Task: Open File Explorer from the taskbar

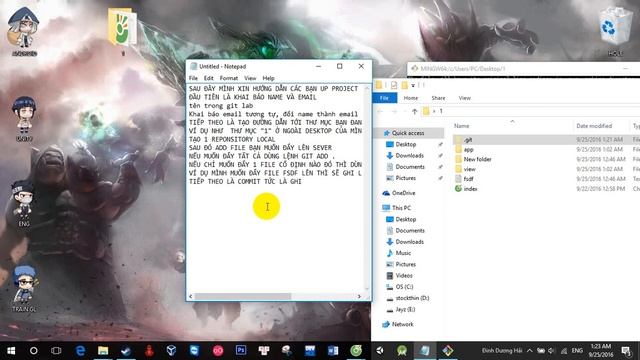Action: (103, 351)
